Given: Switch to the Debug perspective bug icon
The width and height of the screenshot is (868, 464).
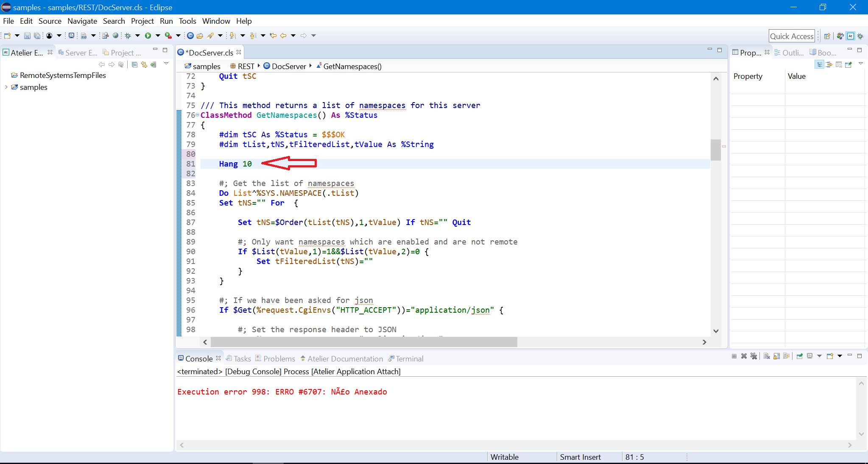Looking at the screenshot, I should [x=860, y=36].
